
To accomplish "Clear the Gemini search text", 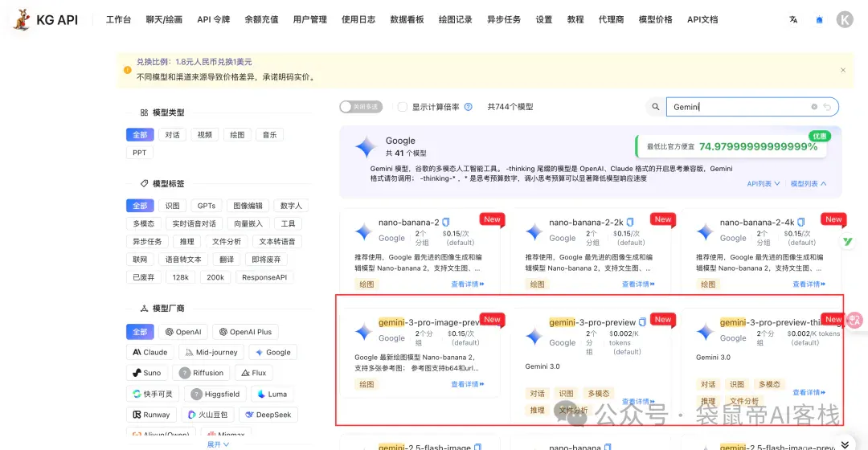I will click(813, 107).
